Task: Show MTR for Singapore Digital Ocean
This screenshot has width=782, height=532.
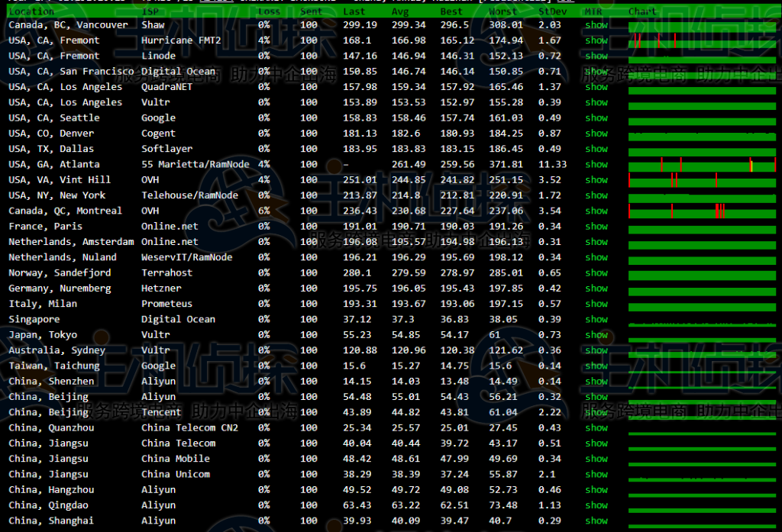Action: pos(596,320)
